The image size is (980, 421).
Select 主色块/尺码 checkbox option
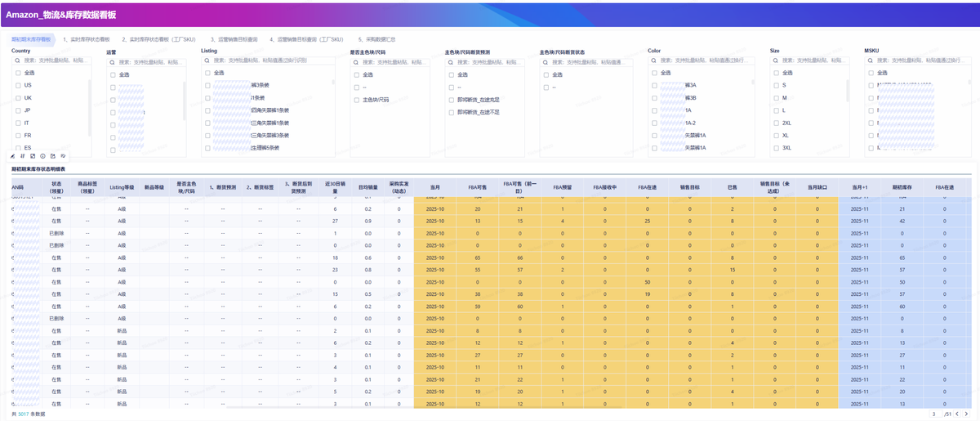[357, 100]
